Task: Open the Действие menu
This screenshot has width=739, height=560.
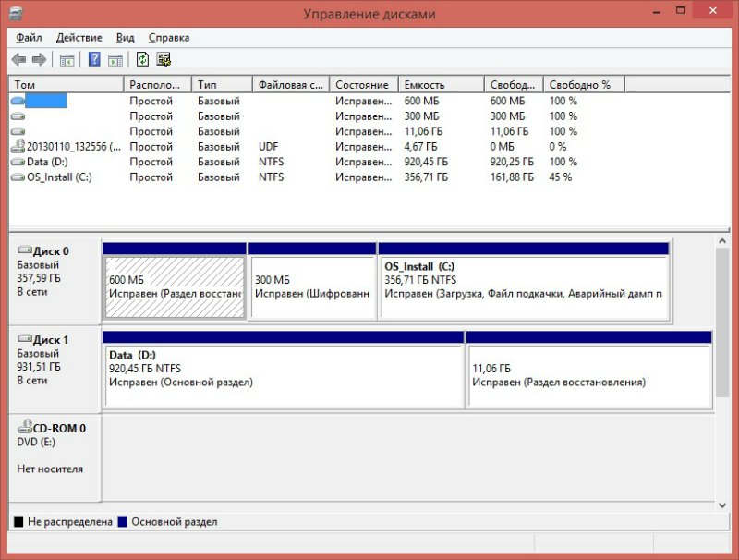Action: coord(79,38)
